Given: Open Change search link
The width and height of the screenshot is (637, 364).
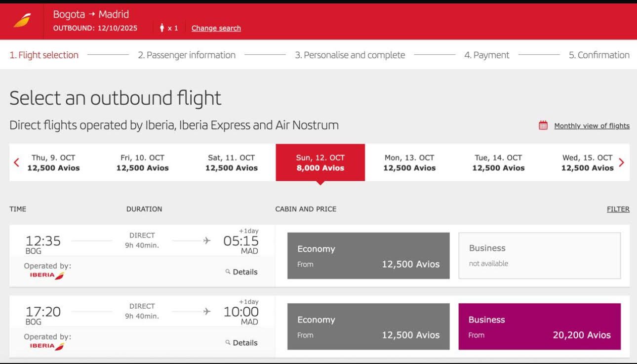Looking at the screenshot, I should [216, 28].
